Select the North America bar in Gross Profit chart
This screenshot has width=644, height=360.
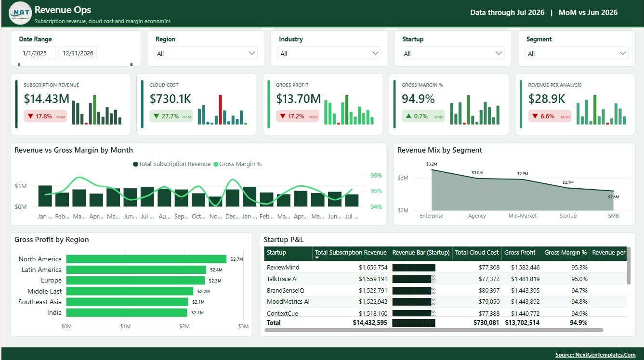pyautogui.click(x=146, y=259)
